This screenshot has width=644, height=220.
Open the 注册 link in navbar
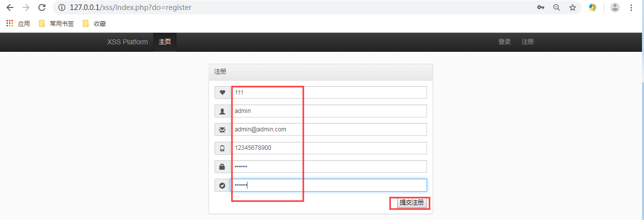coord(528,42)
